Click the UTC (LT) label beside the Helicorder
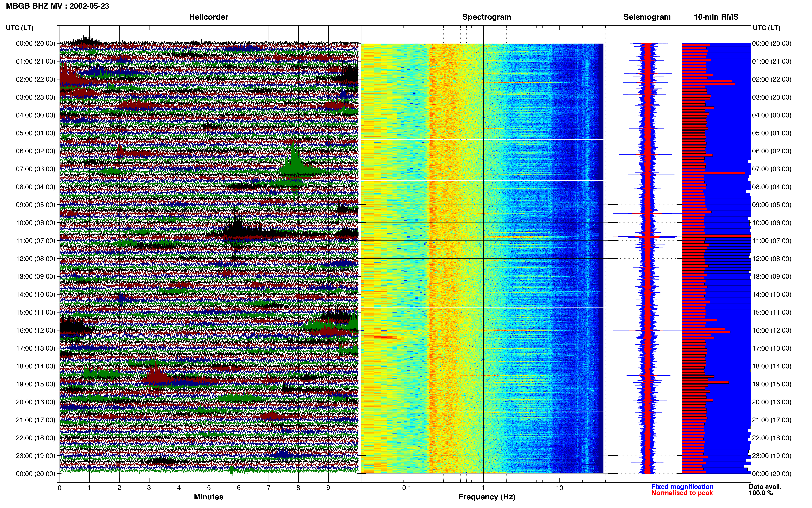 (x=20, y=28)
